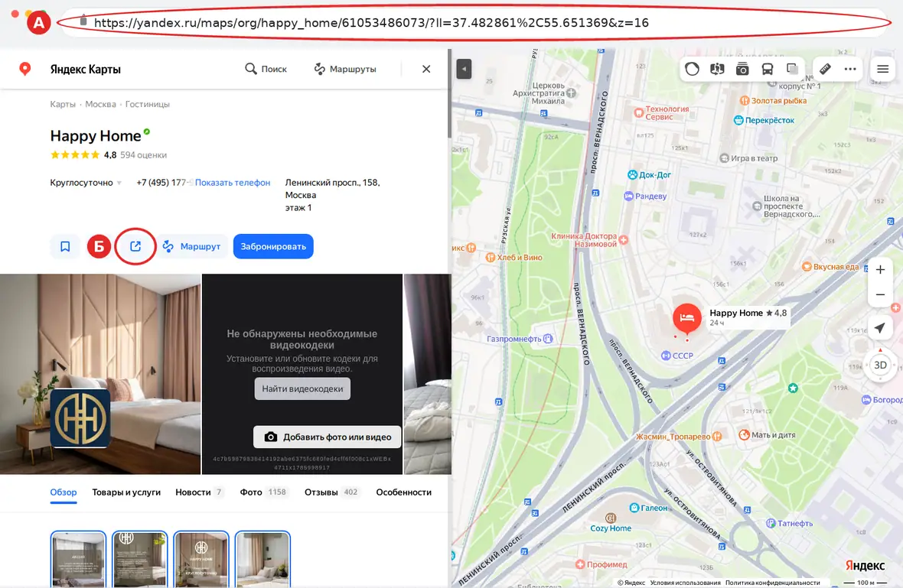Click the green verified badge next to Happy Home
The width and height of the screenshot is (903, 588).
click(147, 132)
